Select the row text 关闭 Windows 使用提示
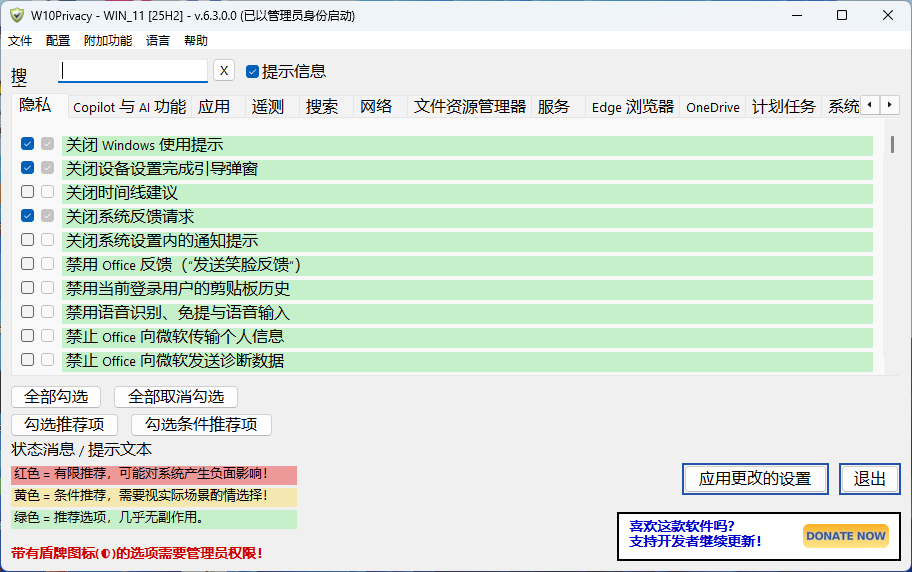The image size is (912, 572). pos(144,145)
